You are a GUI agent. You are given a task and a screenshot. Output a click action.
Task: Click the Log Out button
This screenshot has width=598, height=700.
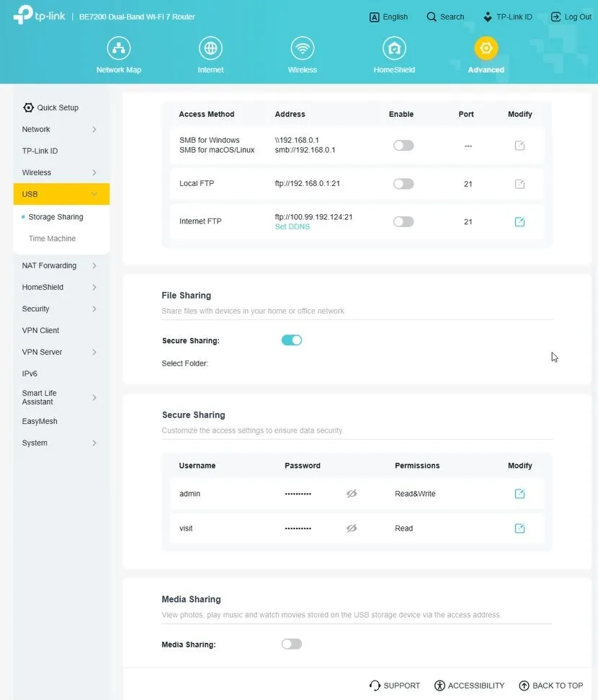point(571,17)
